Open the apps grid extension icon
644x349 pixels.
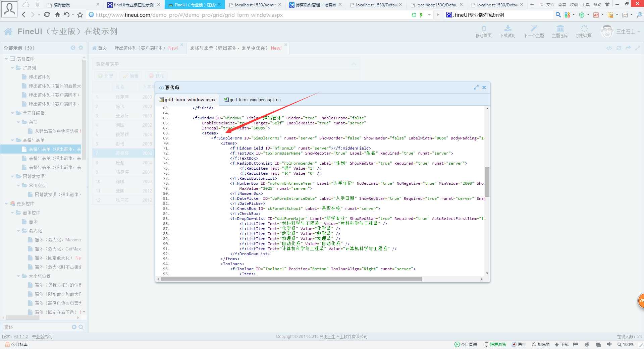point(567,15)
